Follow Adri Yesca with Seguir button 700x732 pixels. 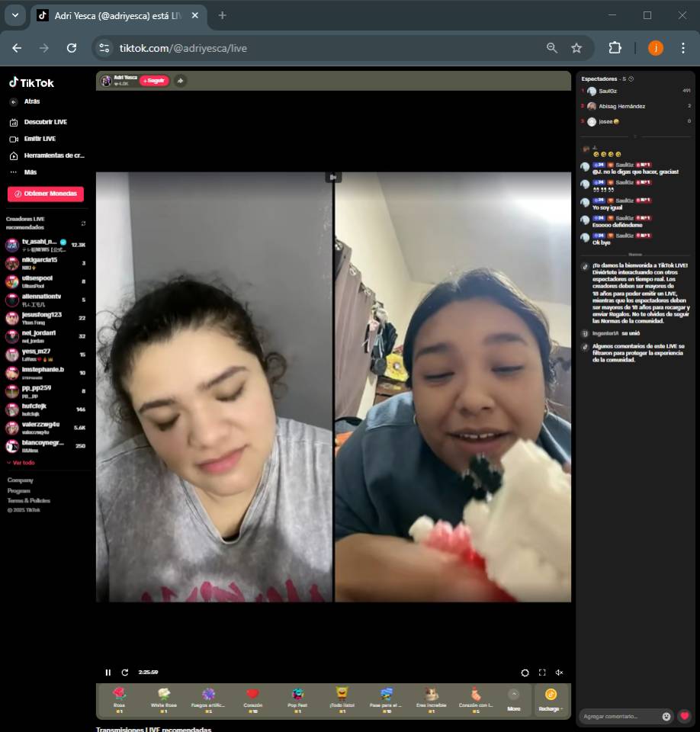(x=154, y=81)
